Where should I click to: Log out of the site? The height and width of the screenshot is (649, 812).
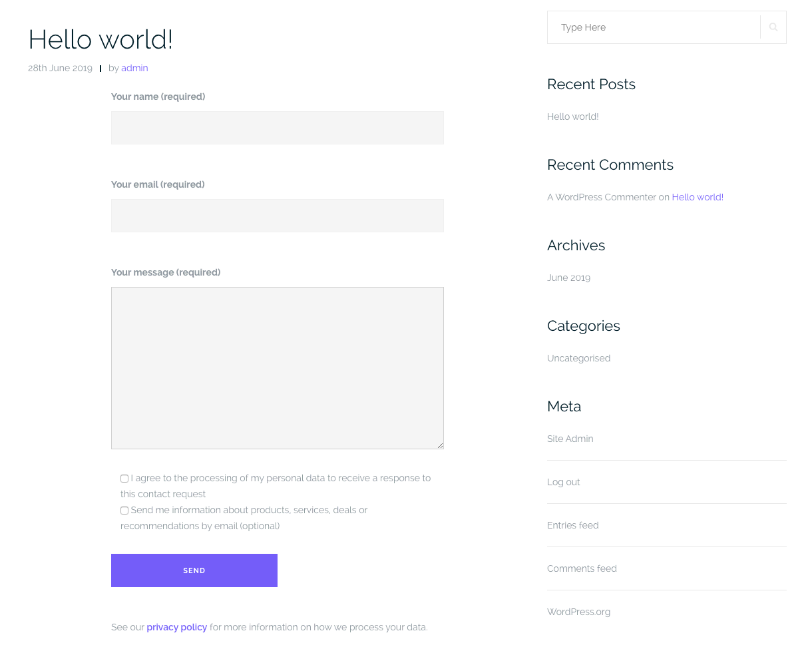(563, 482)
